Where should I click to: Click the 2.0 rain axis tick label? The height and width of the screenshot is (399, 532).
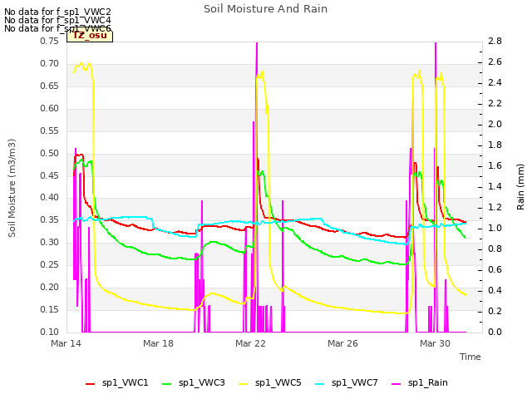[x=495, y=124]
